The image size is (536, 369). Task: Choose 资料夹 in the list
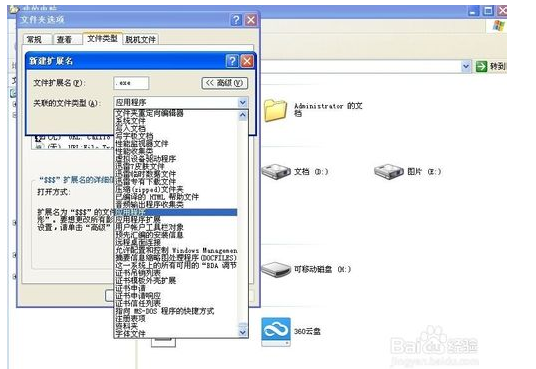[x=176, y=326]
